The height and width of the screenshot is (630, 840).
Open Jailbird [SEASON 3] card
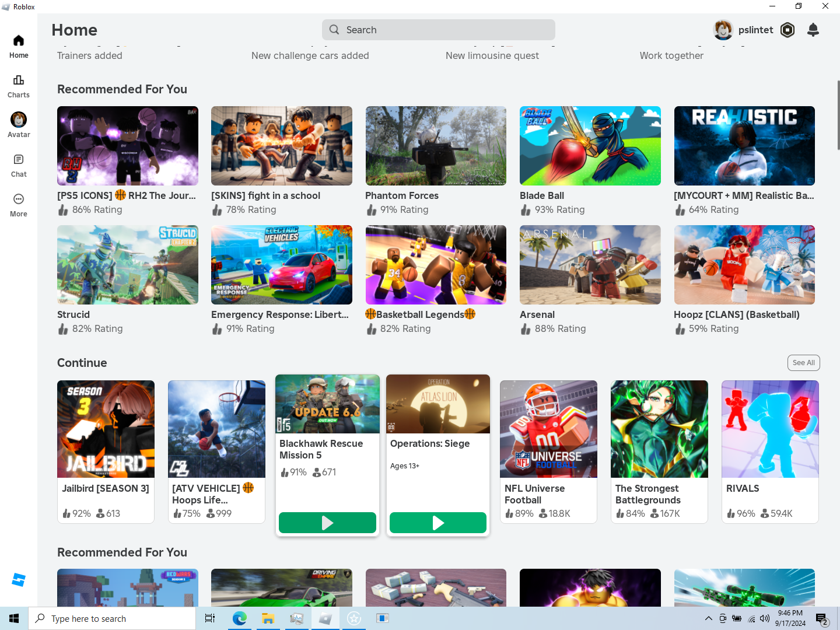[x=106, y=452]
